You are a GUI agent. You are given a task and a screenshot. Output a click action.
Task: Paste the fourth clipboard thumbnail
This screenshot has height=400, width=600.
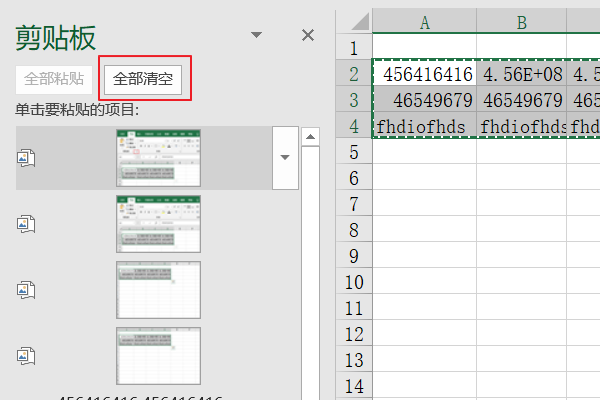[158, 356]
